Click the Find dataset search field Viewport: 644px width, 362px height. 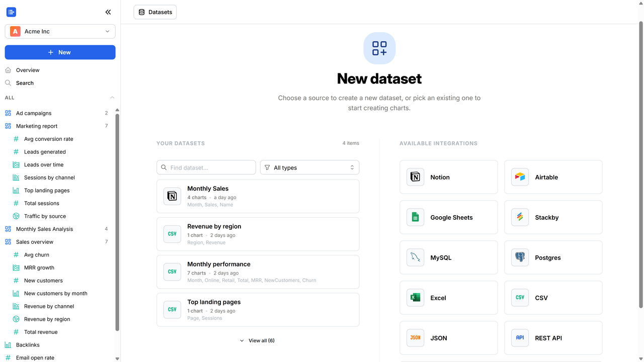coord(206,167)
